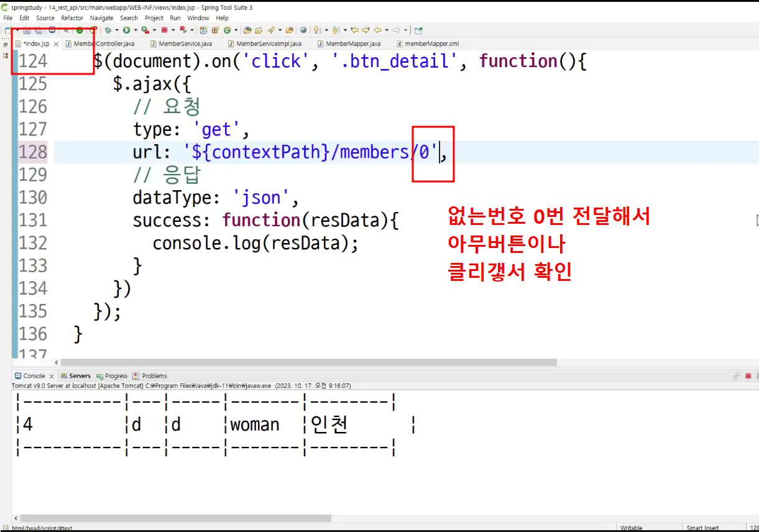Image resolution: width=759 pixels, height=532 pixels.
Task: Open the Help menu
Action: click(x=223, y=18)
